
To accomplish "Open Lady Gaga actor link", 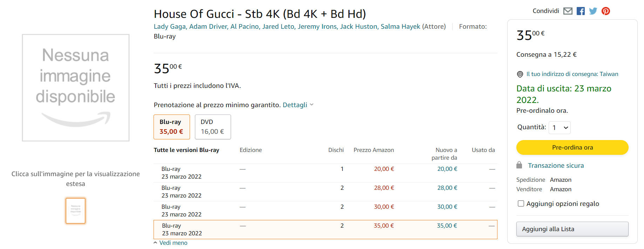I will tap(170, 27).
